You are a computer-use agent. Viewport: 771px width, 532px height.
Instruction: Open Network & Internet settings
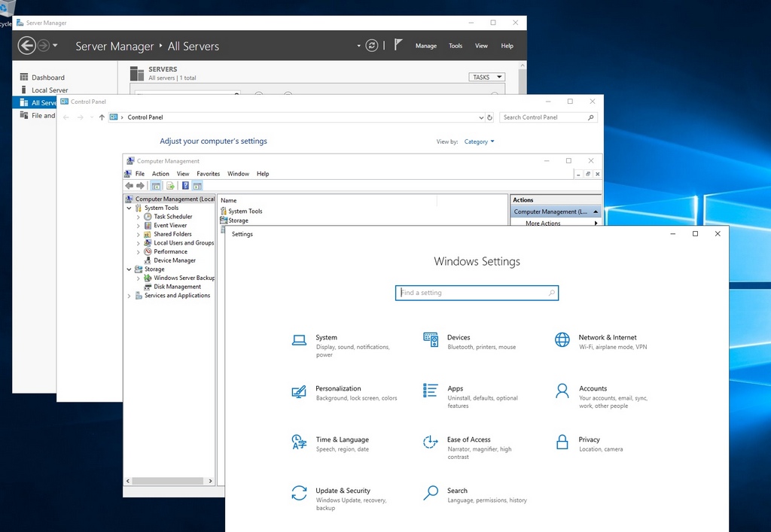600,342
